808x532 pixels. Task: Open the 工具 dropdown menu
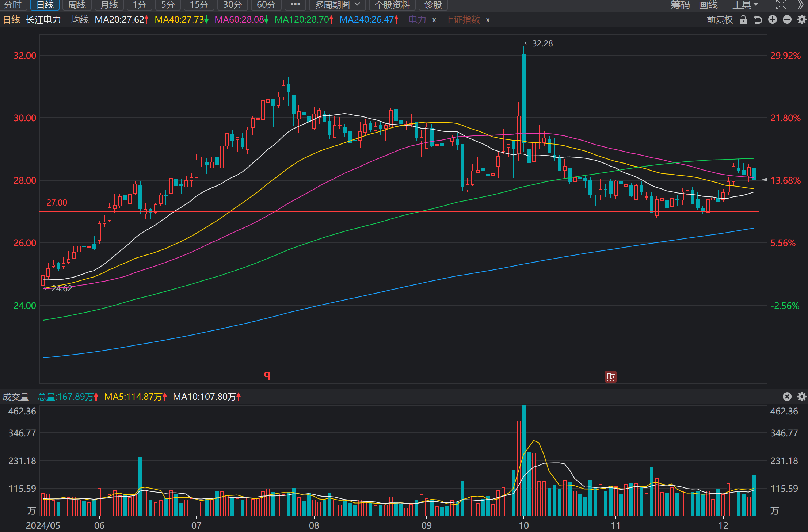[745, 5]
